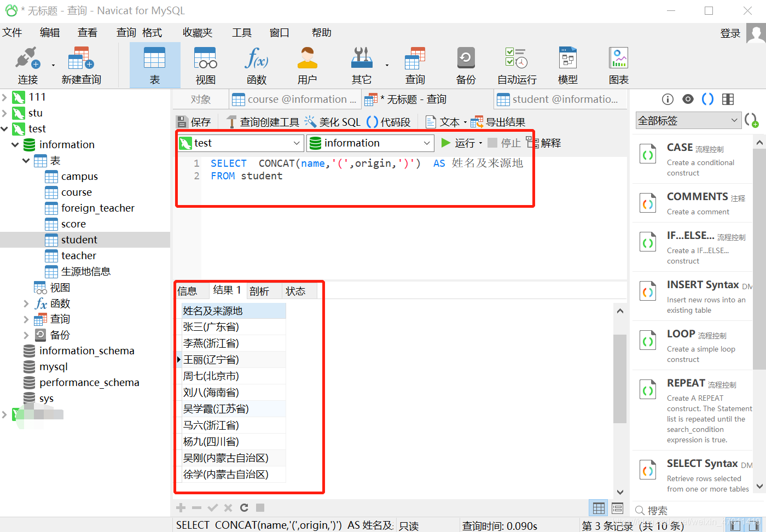Screen dimensions: 766x532
Task: Collapse the information database node
Action: 15,145
